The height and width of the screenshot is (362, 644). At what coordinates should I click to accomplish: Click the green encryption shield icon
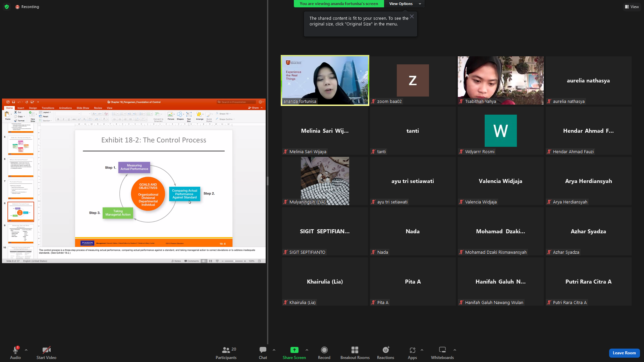pyautogui.click(x=7, y=7)
